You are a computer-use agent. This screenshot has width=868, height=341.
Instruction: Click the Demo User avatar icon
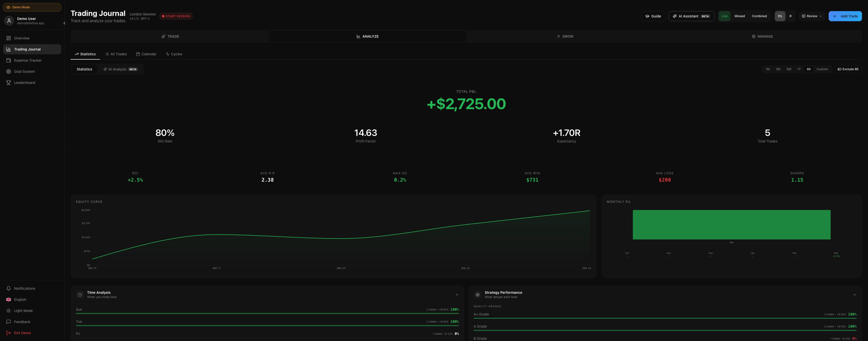(9, 21)
